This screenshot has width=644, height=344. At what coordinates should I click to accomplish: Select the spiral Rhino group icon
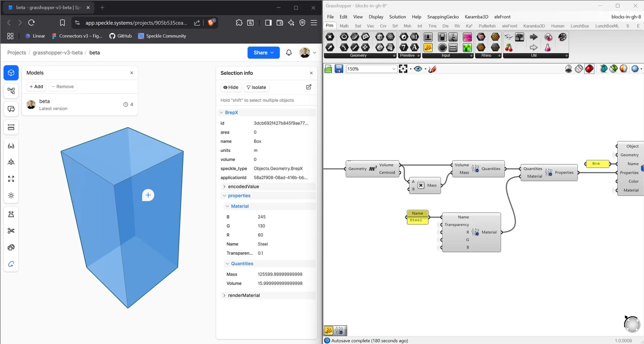click(481, 48)
